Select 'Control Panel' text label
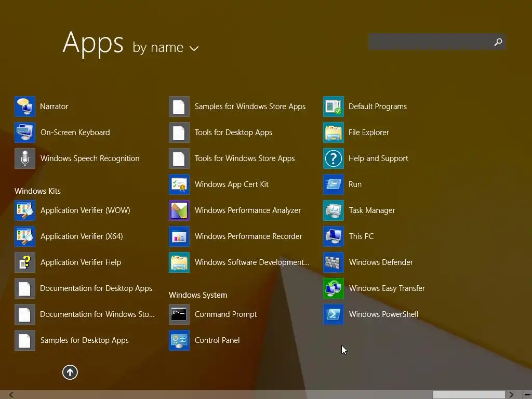Viewport: 532px width, 399px height. 217,340
